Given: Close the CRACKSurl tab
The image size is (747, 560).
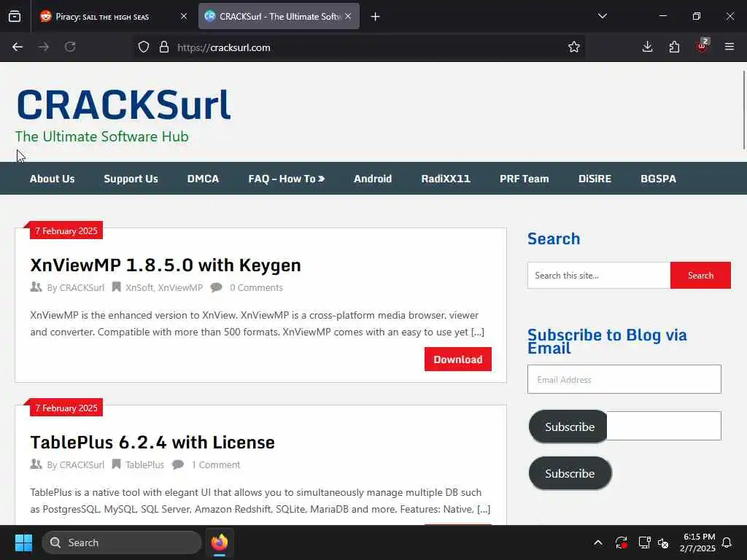Looking at the screenshot, I should coord(348,16).
